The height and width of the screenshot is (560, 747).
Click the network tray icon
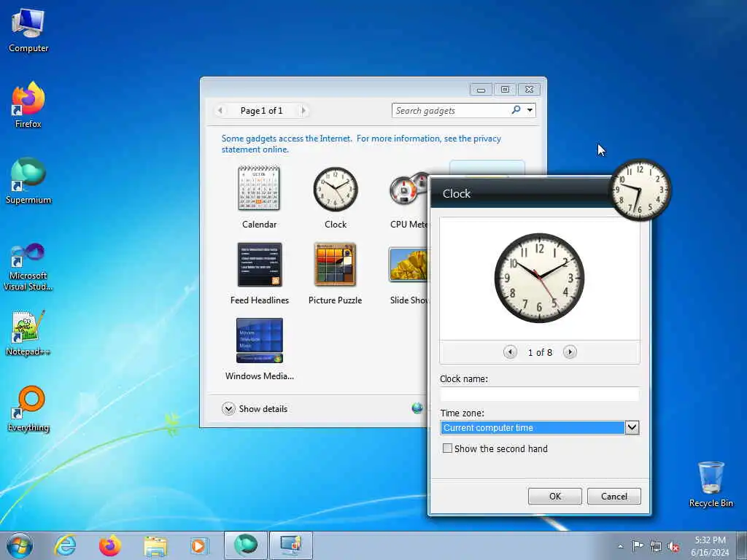tap(656, 546)
